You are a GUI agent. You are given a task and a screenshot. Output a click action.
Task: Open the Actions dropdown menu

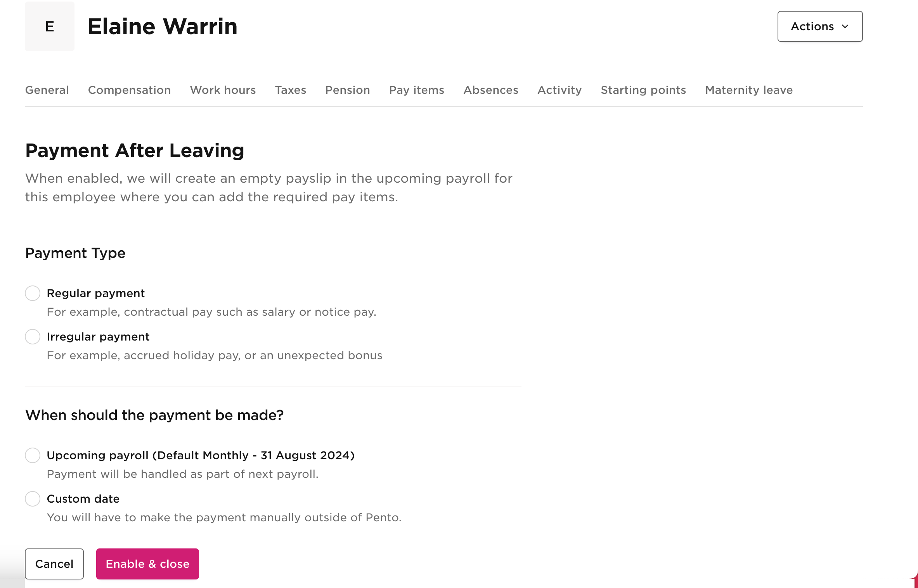point(819,26)
